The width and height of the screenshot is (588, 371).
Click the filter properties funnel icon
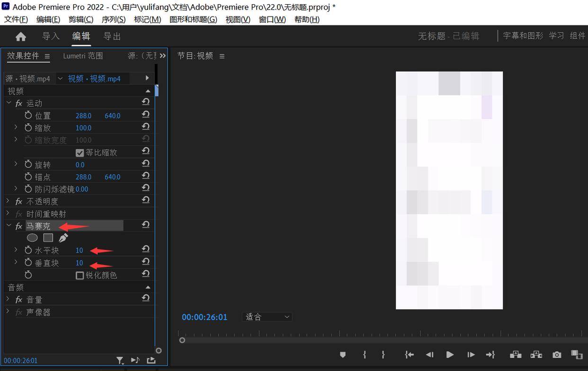pyautogui.click(x=120, y=361)
